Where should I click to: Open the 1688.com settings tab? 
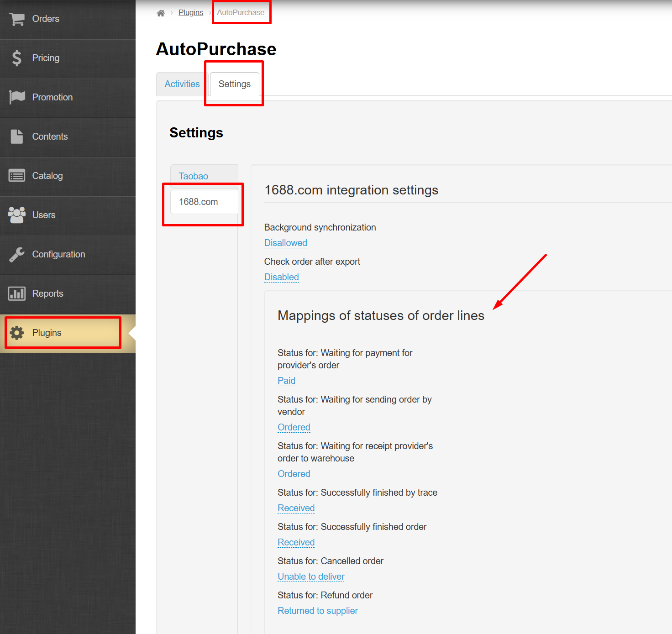click(x=199, y=202)
